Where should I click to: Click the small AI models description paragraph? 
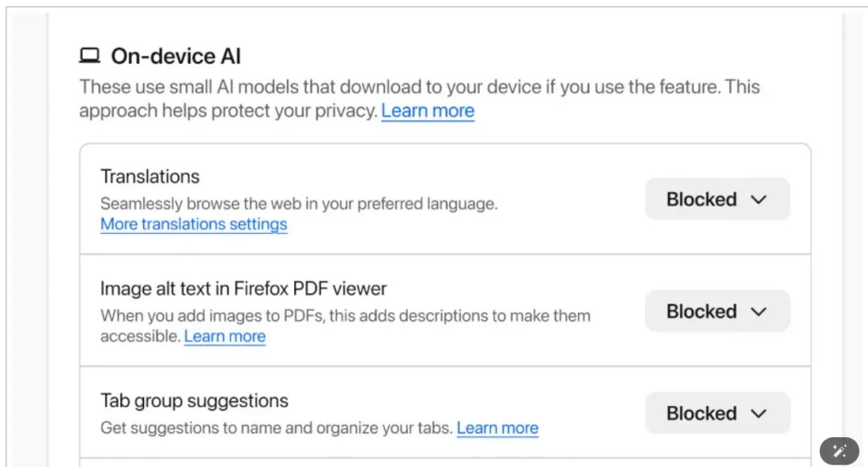[418, 87]
